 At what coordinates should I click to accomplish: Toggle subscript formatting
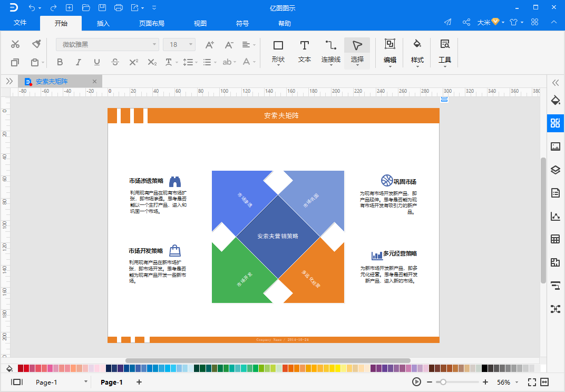click(152, 62)
